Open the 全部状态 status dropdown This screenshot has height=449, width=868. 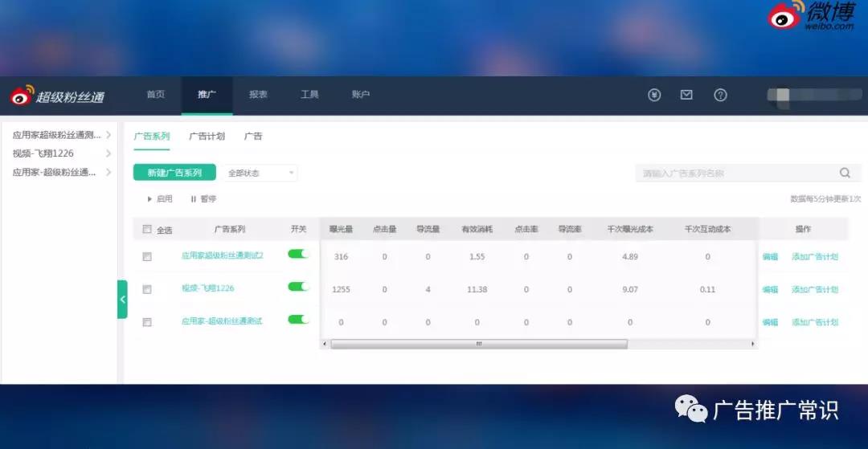260,173
